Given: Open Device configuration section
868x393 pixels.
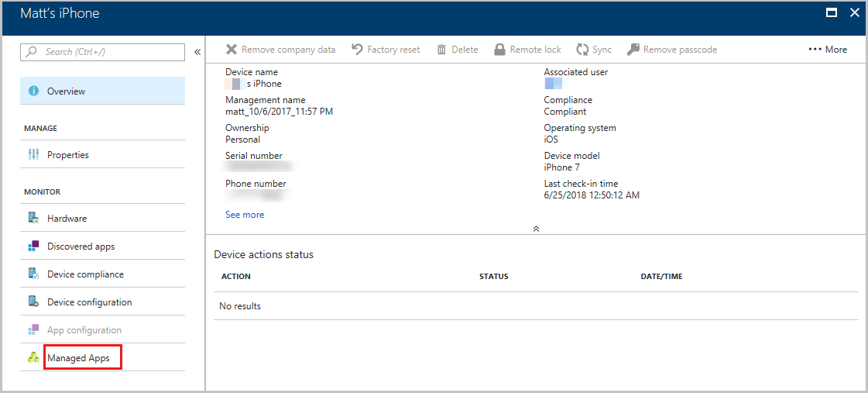Looking at the screenshot, I should coord(89,302).
